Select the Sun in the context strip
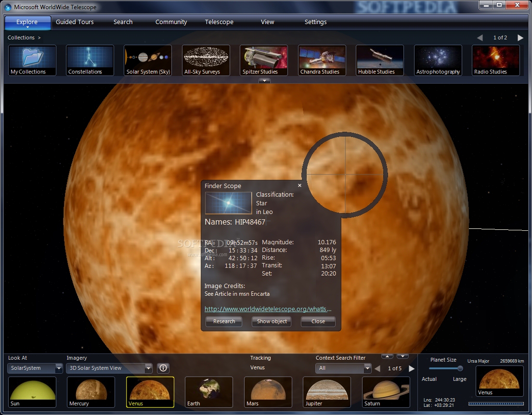532x415 pixels. point(32,392)
